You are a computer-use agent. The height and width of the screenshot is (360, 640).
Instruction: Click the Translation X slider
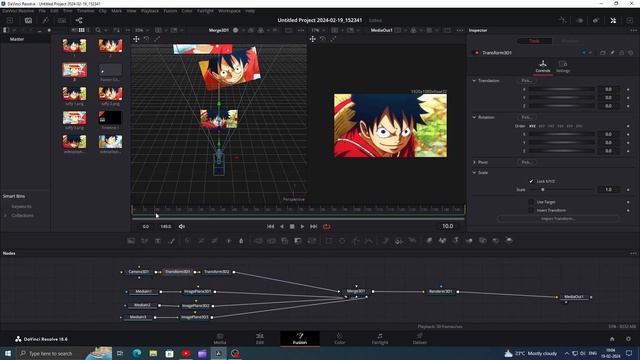(x=561, y=89)
